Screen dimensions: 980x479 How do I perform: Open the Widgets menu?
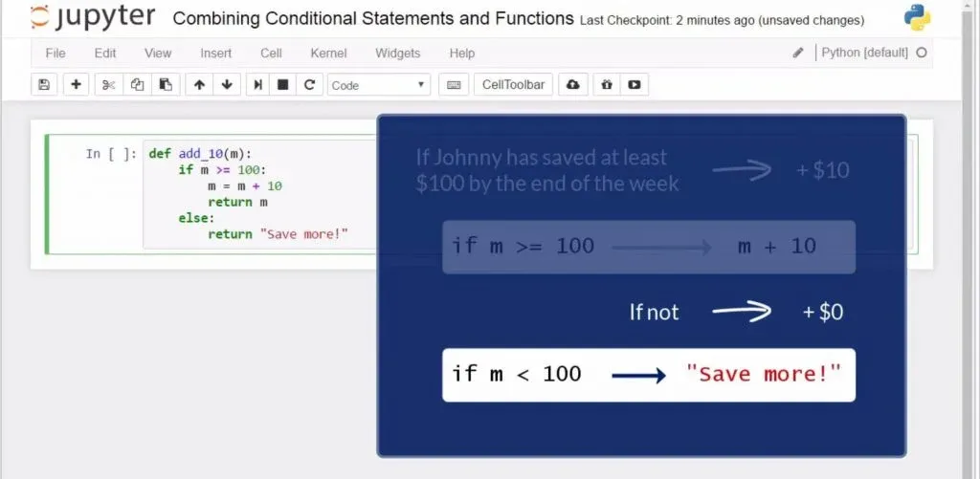point(397,54)
